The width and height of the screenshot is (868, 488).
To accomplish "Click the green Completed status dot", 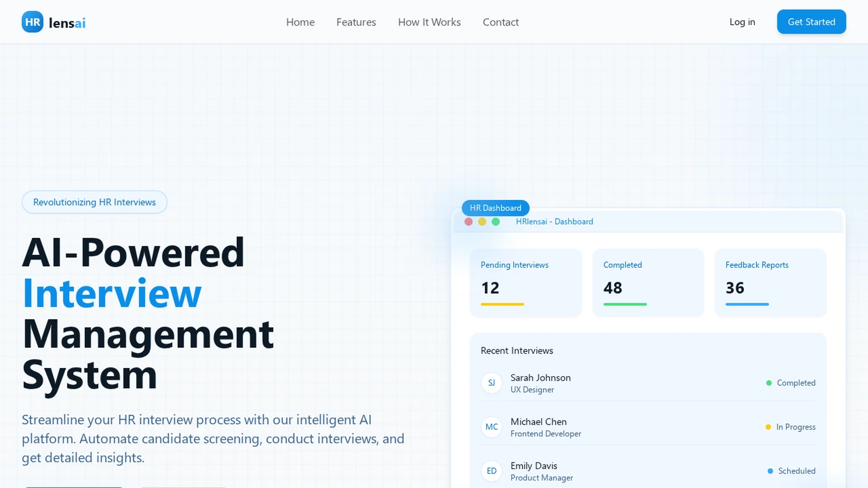I will 769,383.
